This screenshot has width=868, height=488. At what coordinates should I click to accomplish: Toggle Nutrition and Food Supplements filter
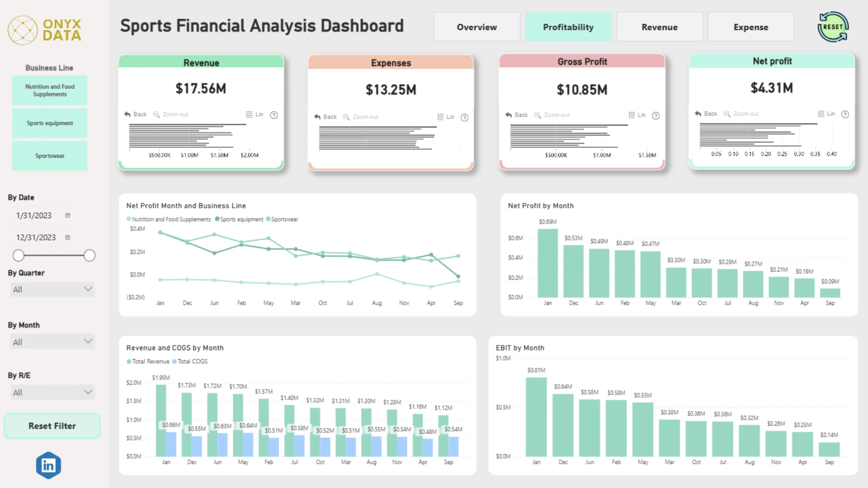coord(50,90)
